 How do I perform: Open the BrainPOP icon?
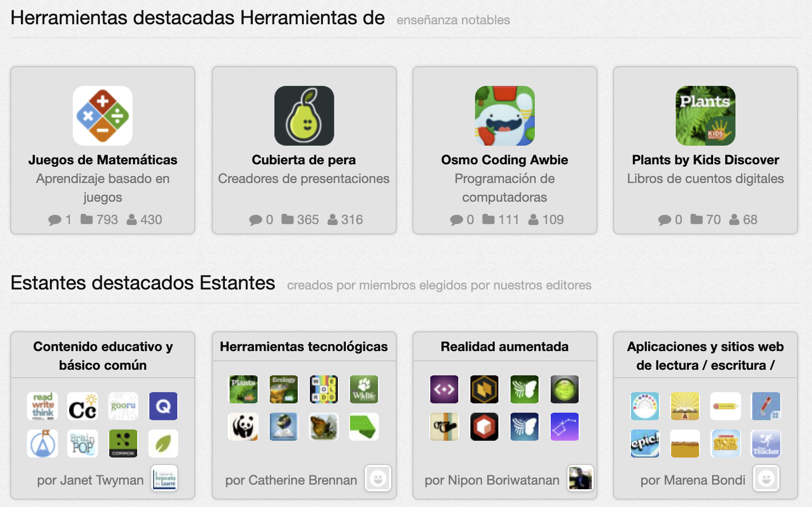click(x=83, y=444)
